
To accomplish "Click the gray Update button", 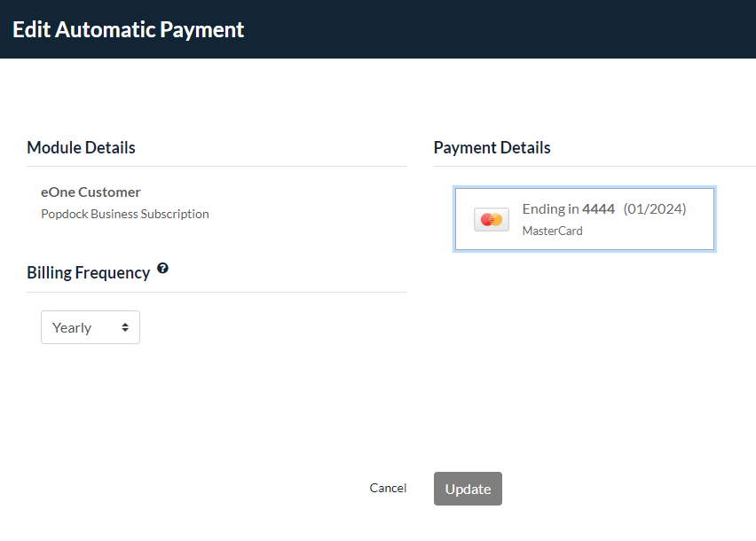I will [468, 489].
